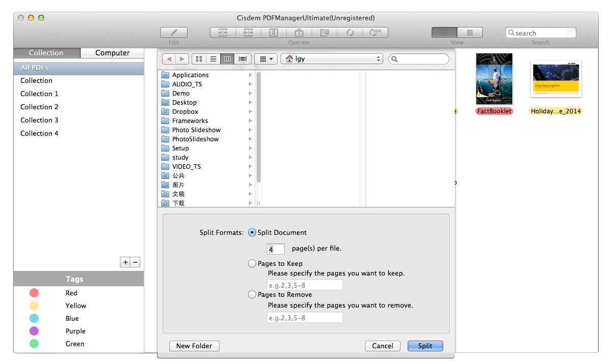The height and width of the screenshot is (364, 613).
Task: Click the Red tag color
Action: 34,293
